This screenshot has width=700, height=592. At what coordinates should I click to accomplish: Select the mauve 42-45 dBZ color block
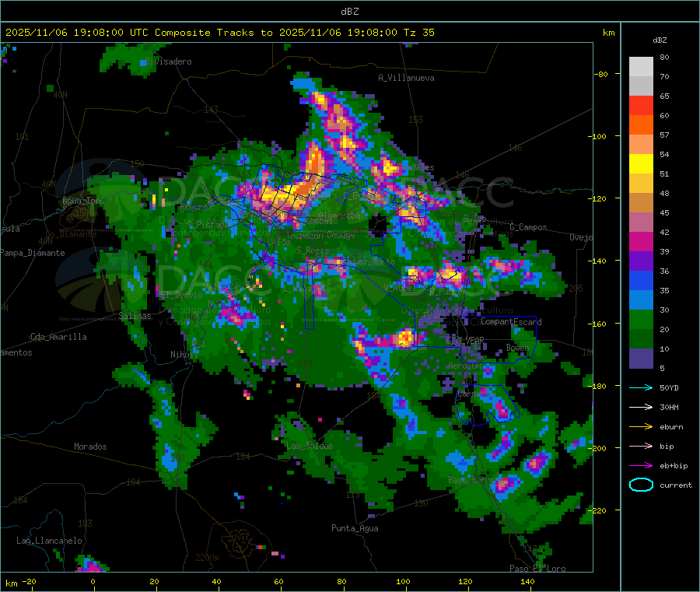641,222
